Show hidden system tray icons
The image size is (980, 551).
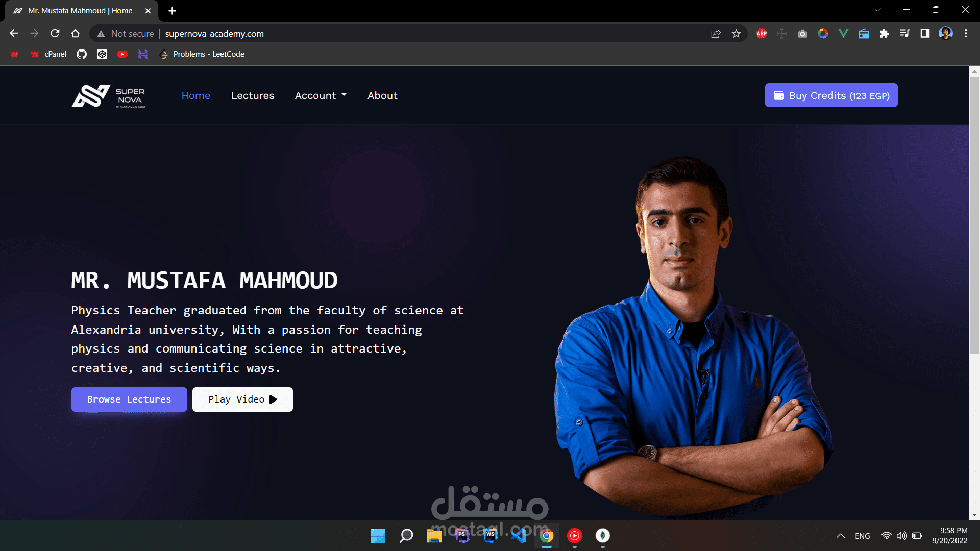click(840, 536)
